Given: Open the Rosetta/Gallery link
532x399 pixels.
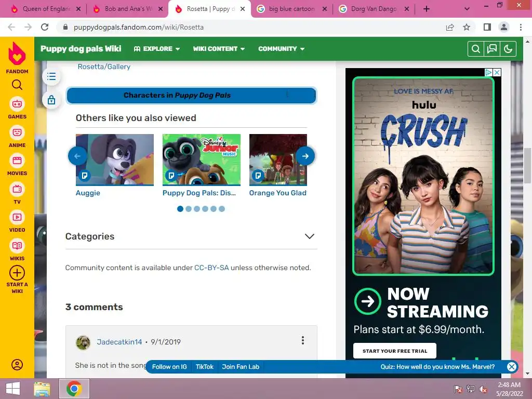Looking at the screenshot, I should (x=104, y=66).
